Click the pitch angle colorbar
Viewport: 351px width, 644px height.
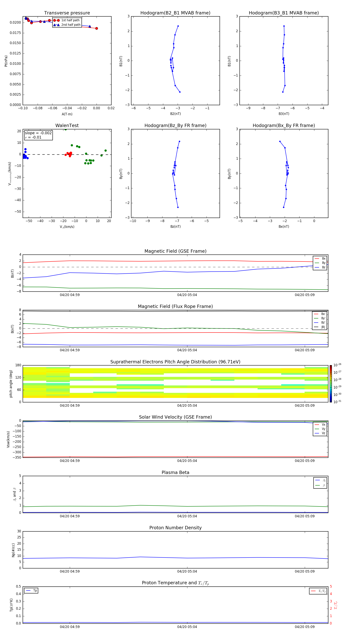click(331, 384)
